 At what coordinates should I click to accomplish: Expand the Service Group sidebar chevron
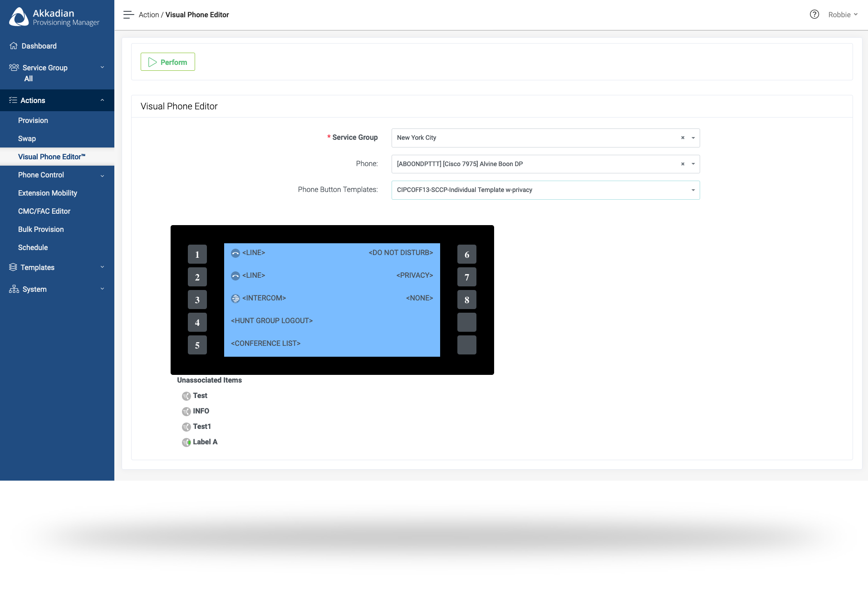pos(102,68)
